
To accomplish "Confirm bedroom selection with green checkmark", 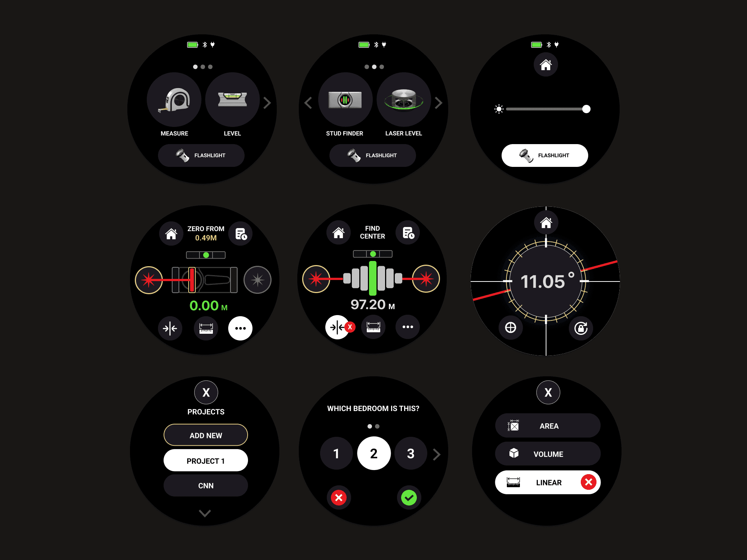I will 410,498.
